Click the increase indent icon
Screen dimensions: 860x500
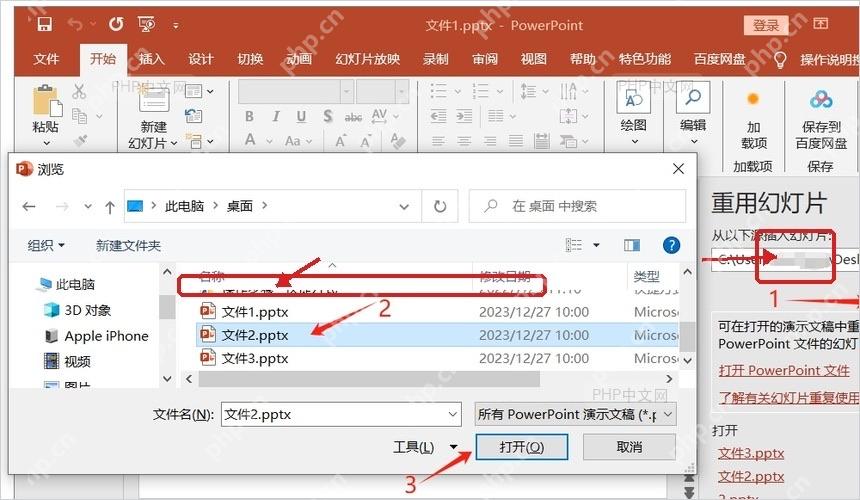464,116
